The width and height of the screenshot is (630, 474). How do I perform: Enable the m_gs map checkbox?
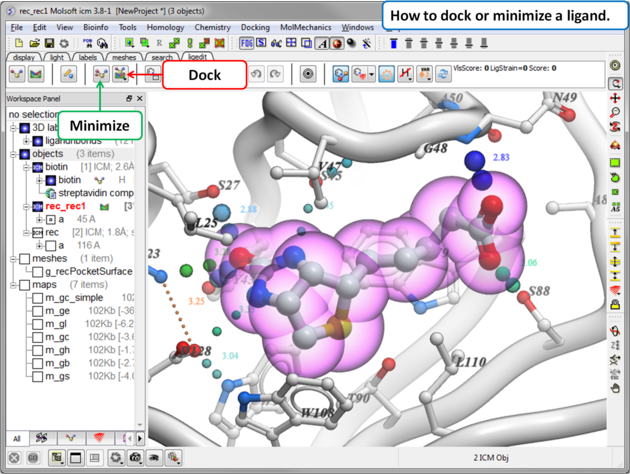(37, 376)
